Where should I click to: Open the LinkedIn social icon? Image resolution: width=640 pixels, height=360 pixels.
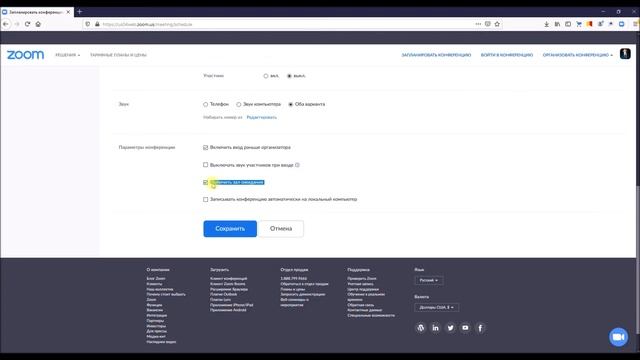tap(436, 328)
